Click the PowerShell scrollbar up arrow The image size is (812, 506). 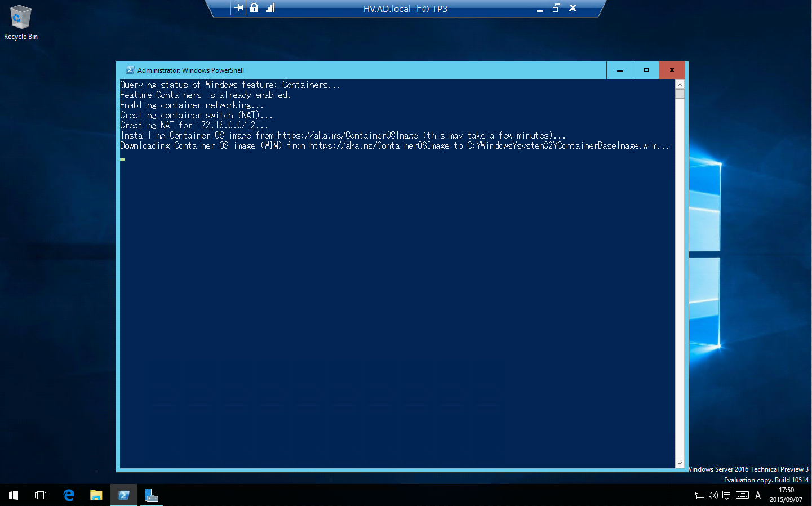680,85
